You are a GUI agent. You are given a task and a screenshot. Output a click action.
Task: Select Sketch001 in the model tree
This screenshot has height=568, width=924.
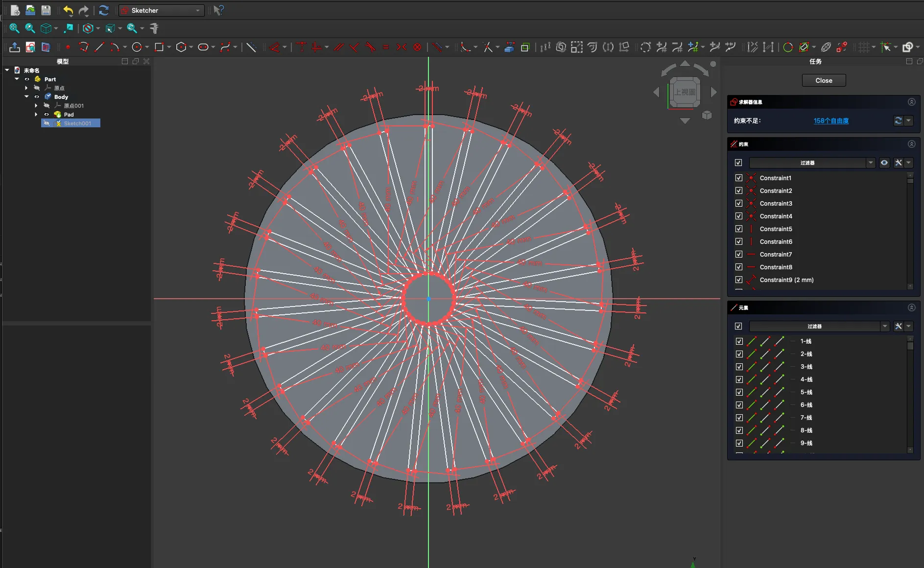tap(77, 123)
